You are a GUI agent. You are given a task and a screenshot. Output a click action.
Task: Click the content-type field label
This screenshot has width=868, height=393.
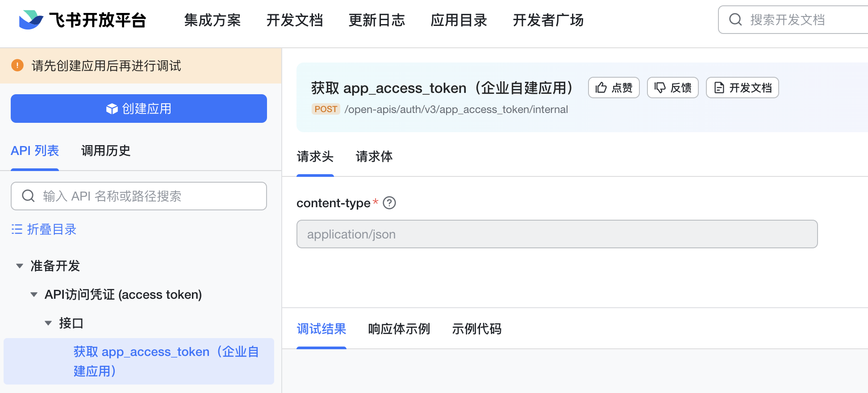click(x=334, y=203)
